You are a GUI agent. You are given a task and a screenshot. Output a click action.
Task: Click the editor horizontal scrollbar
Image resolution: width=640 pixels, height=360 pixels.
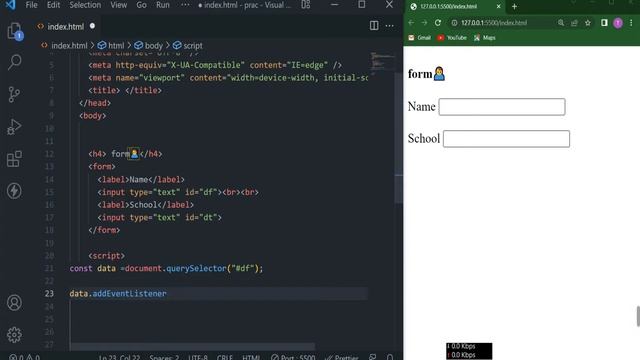[193, 347]
